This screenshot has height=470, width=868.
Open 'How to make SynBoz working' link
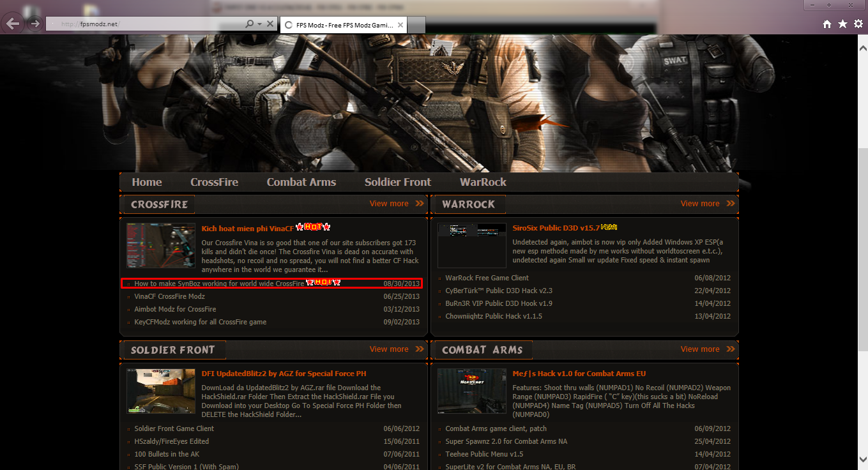click(x=219, y=284)
